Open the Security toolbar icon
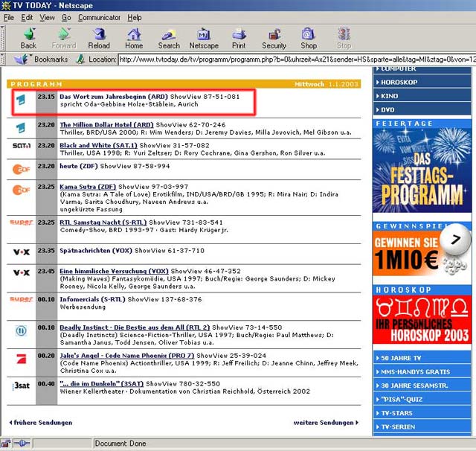This screenshot has height=451, width=476. point(274,38)
